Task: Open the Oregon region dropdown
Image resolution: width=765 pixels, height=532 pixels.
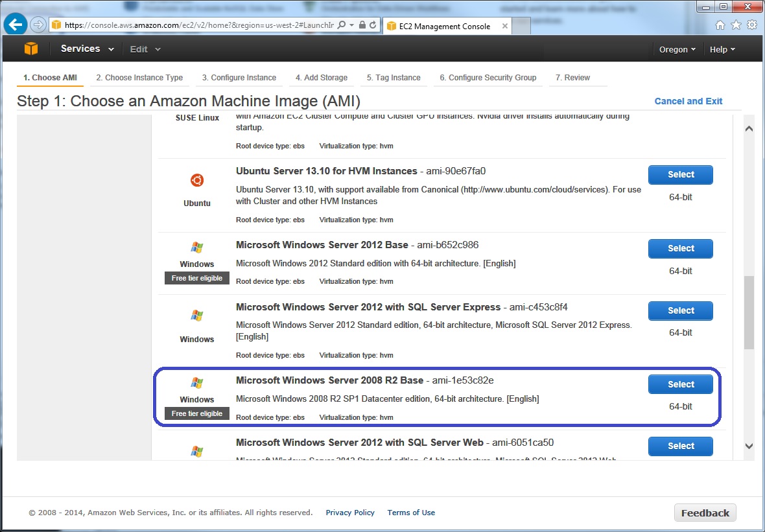Action: point(677,49)
